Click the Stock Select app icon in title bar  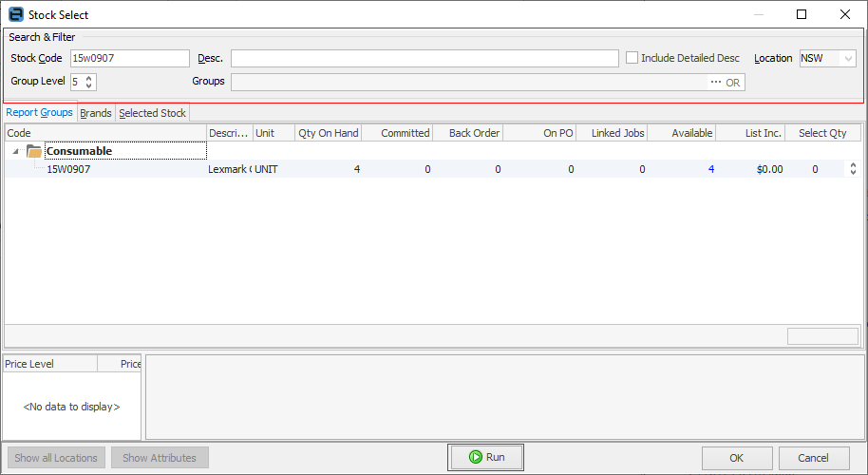pyautogui.click(x=16, y=14)
